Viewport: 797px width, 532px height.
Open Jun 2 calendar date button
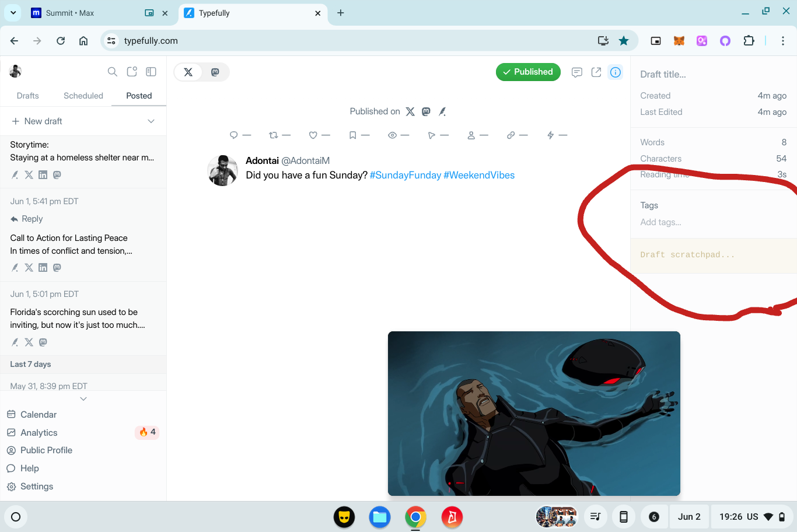point(689,517)
